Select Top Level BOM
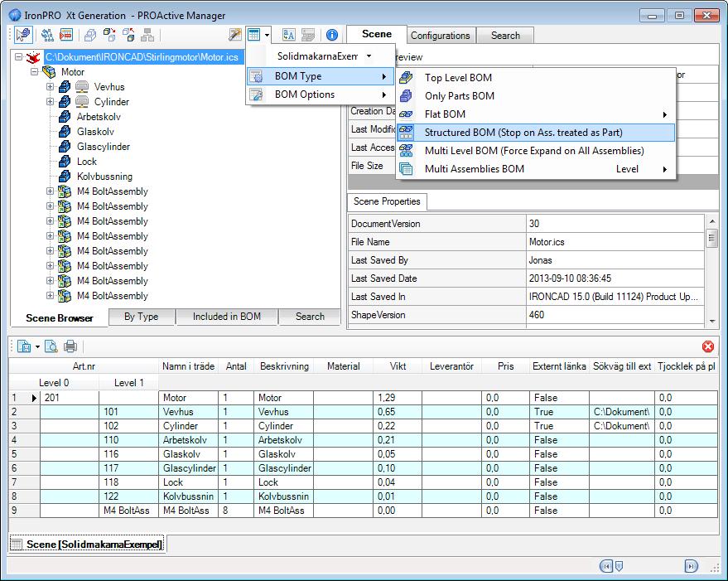This screenshot has width=728, height=581. [x=535, y=78]
